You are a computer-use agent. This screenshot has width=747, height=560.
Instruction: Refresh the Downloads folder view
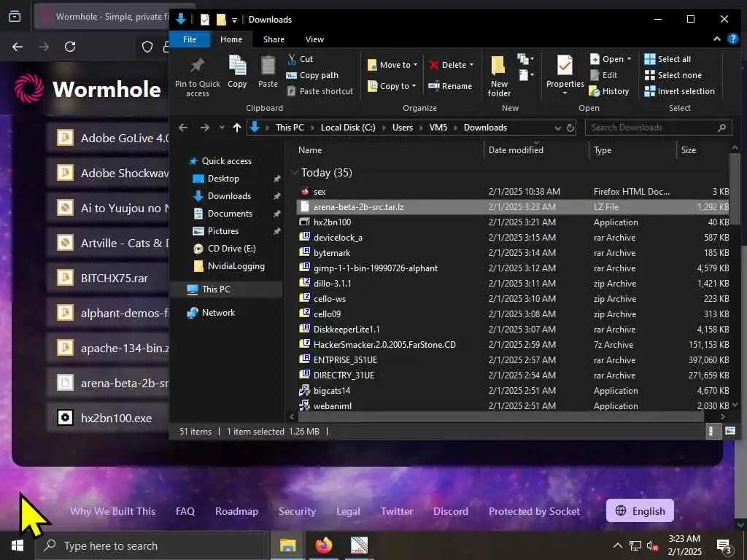[x=570, y=128]
